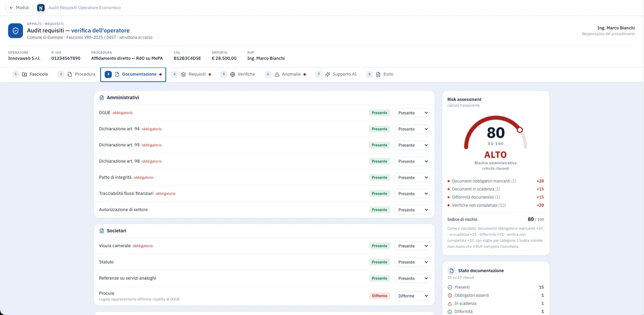The width and height of the screenshot is (644, 315).
Task: Open the Procedura tab
Action: [x=76, y=74]
